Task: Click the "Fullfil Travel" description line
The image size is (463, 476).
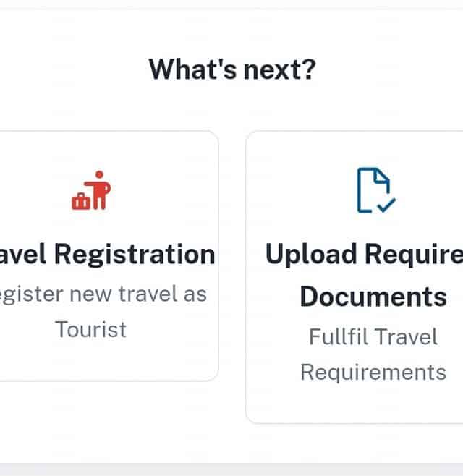Action: click(373, 337)
